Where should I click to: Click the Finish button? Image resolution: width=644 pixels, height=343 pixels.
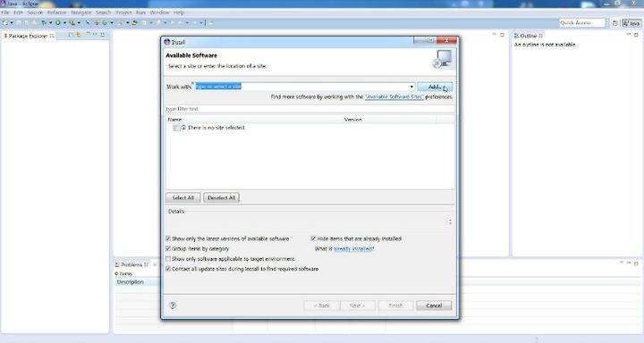point(395,305)
